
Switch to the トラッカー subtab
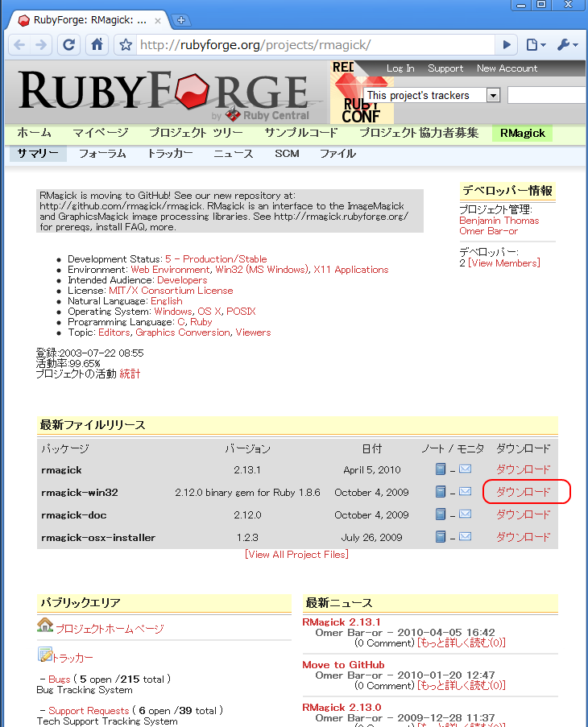[170, 154]
